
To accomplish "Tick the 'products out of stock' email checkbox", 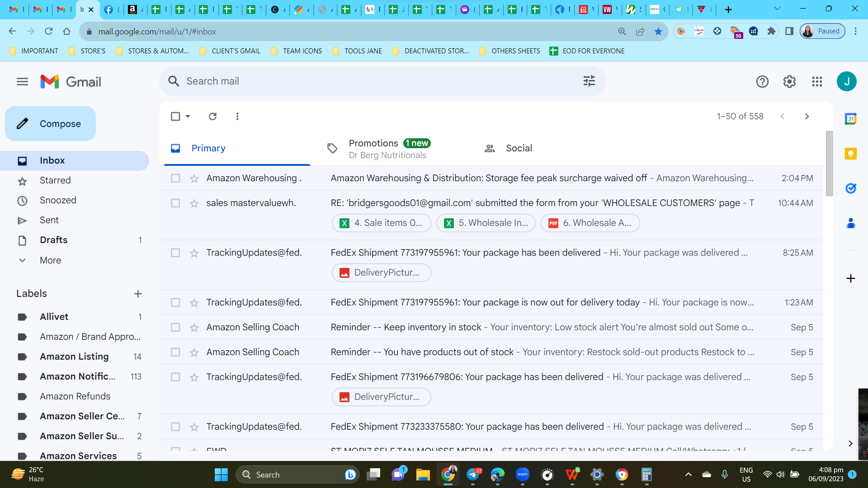I will [x=175, y=352].
